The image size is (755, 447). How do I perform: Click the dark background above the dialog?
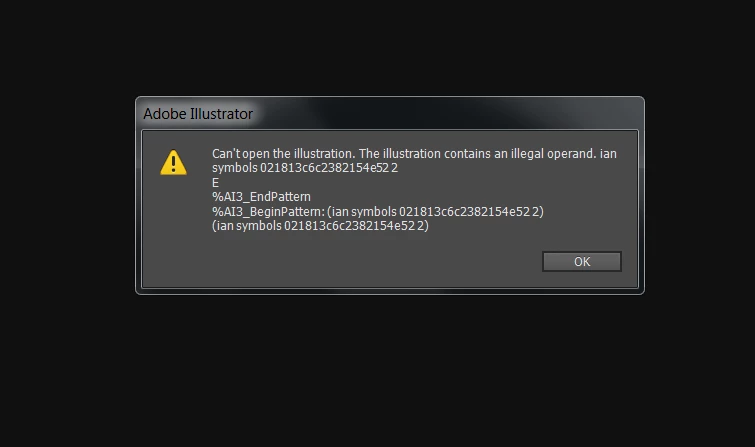click(378, 48)
